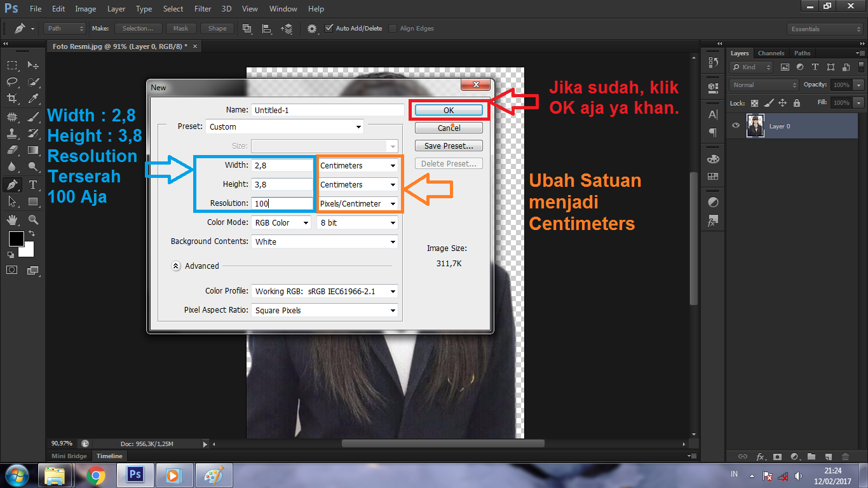Toggle lock position for the layer
This screenshot has height=488, width=868.
[783, 102]
